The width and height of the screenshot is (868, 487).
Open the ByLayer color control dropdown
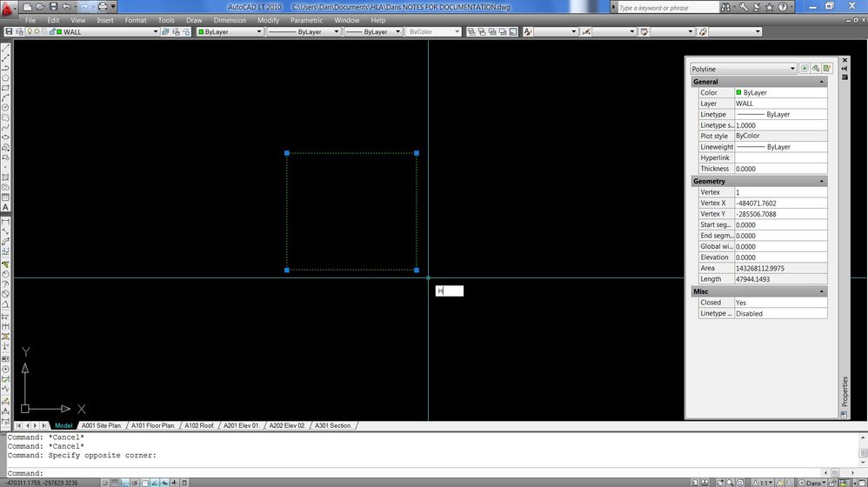pyautogui.click(x=230, y=31)
